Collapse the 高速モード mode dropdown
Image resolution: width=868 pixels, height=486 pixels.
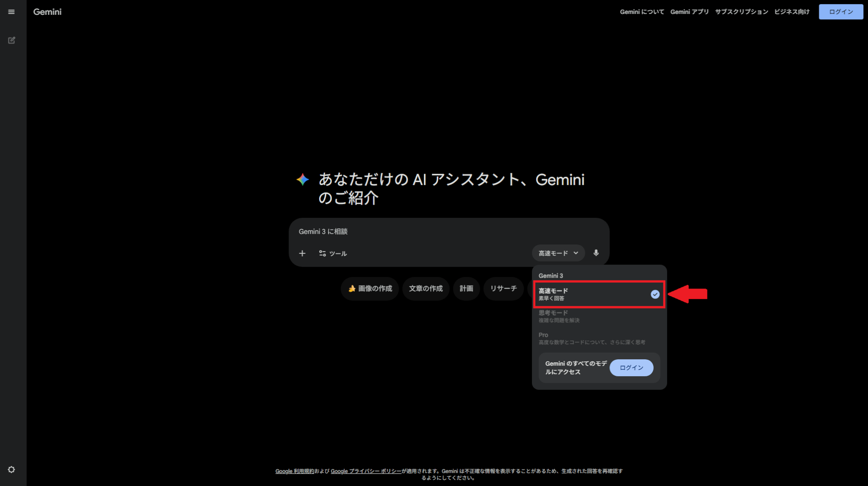pos(558,253)
